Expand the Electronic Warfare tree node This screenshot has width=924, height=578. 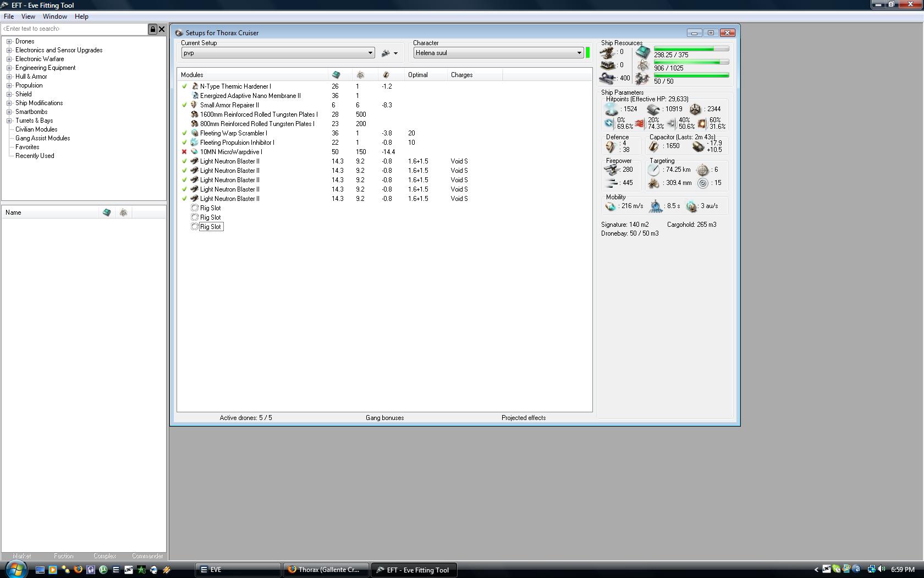coord(9,59)
